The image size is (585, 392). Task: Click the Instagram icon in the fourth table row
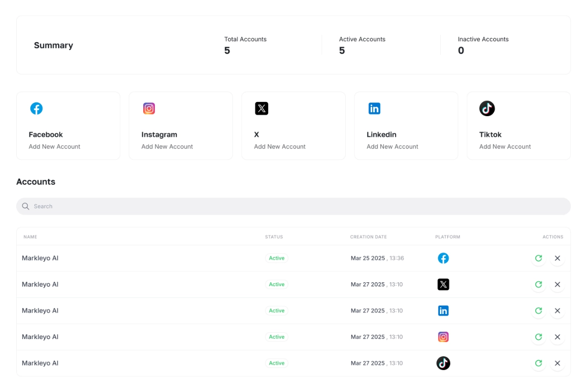443,337
